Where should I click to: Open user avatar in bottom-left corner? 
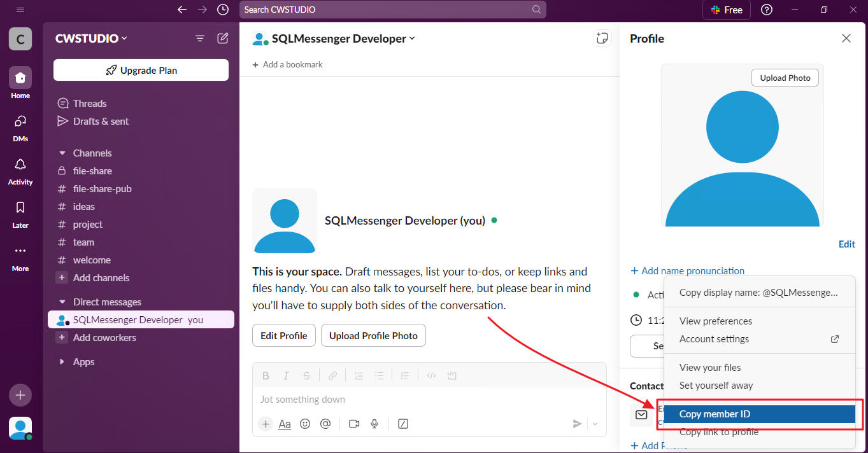[20, 428]
